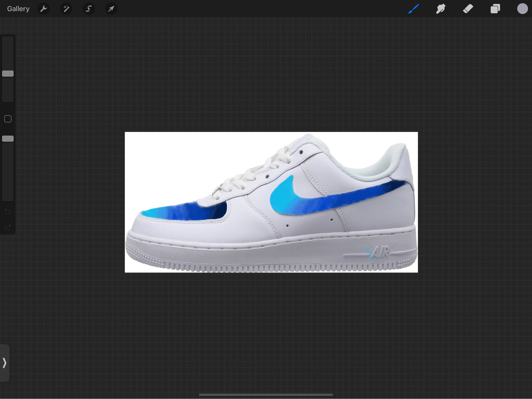Image resolution: width=532 pixels, height=399 pixels.
Task: Select the Smudge tool
Action: [440, 9]
